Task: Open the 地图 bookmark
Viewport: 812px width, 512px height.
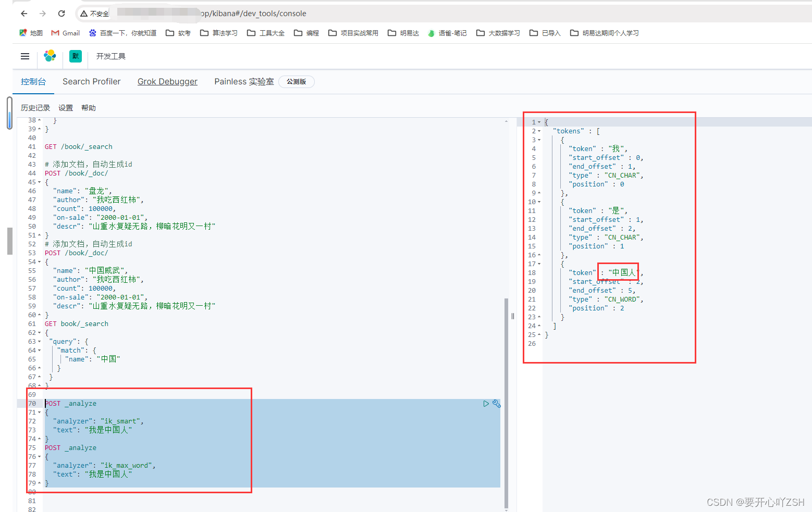Action: (31, 33)
